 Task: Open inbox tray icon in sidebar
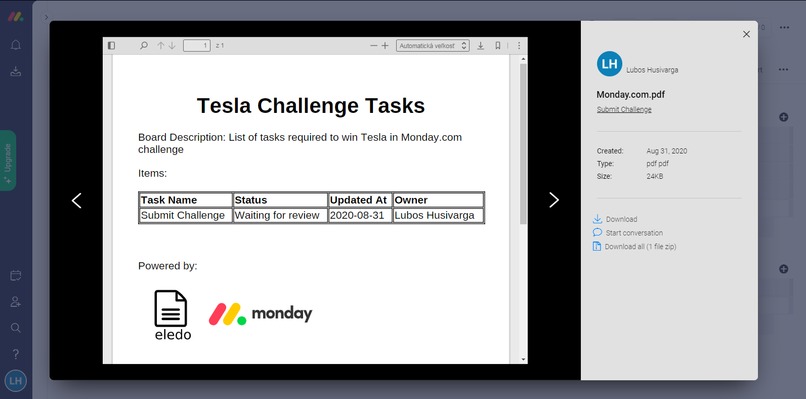[15, 71]
